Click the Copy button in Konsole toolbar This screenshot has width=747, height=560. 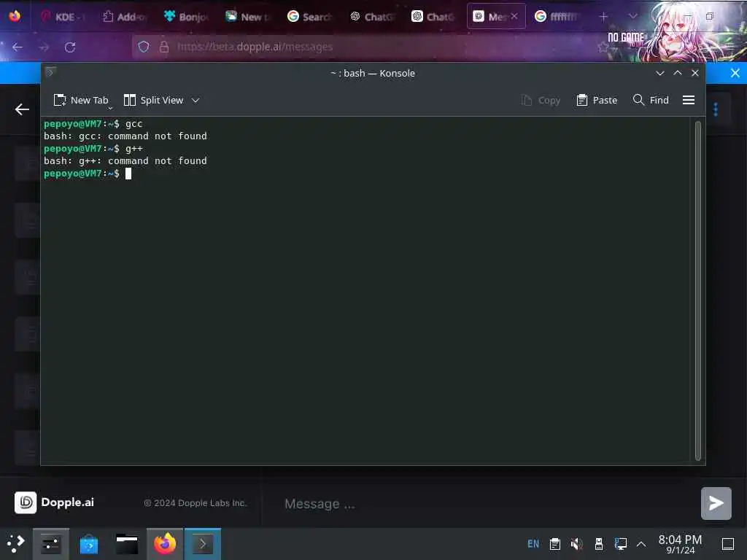541,100
